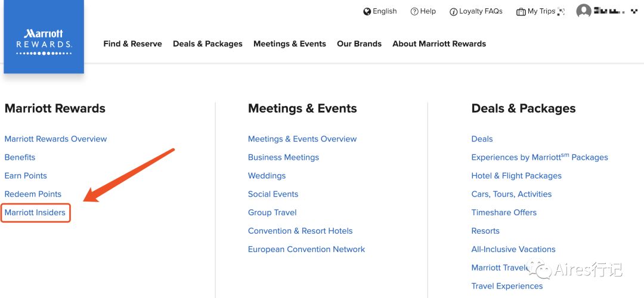Open the Weddings link
The image size is (644, 298).
pos(267,176)
